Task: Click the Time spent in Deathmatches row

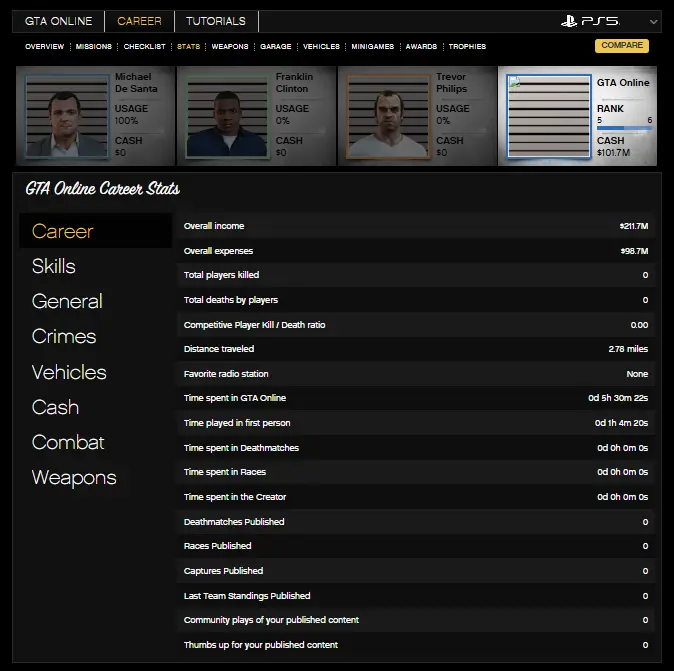Action: (x=416, y=448)
